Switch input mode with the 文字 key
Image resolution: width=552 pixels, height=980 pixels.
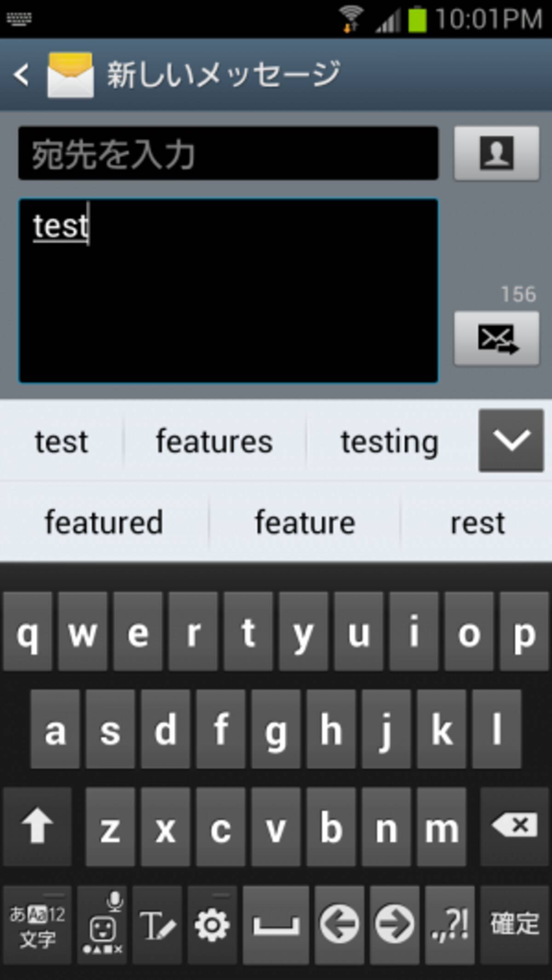(37, 924)
